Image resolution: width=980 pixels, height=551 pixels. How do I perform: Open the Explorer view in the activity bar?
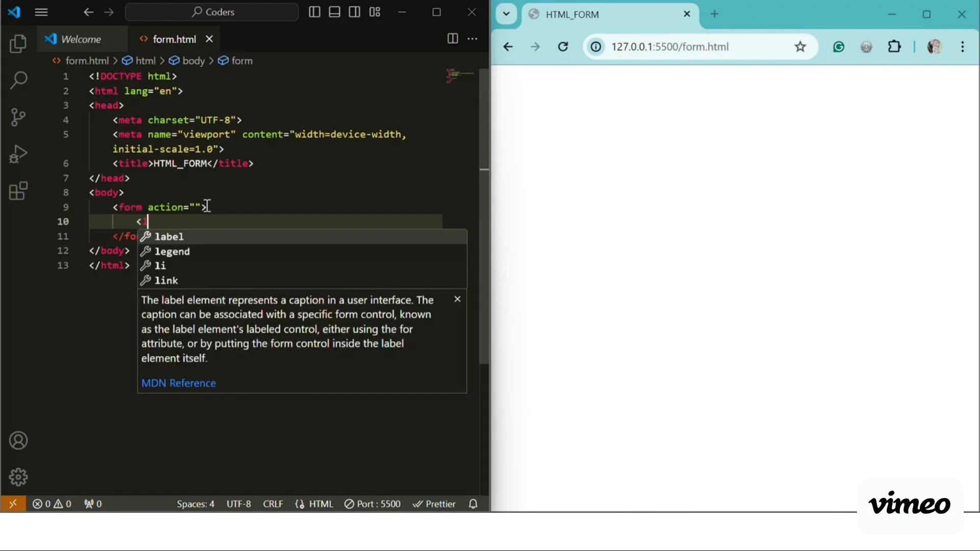(x=18, y=44)
